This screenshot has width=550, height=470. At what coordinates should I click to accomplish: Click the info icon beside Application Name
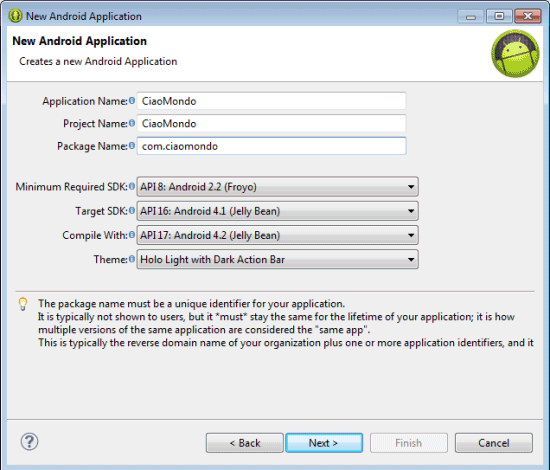click(132, 101)
